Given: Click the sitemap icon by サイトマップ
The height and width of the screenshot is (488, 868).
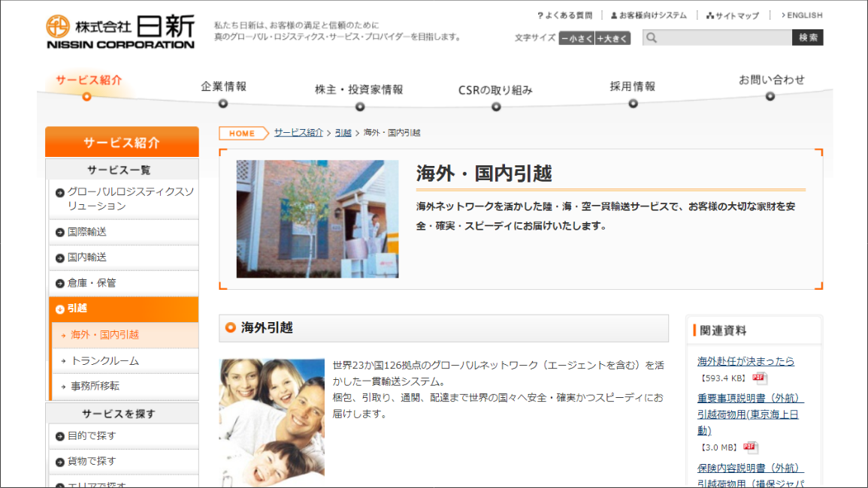Looking at the screenshot, I should (710, 16).
